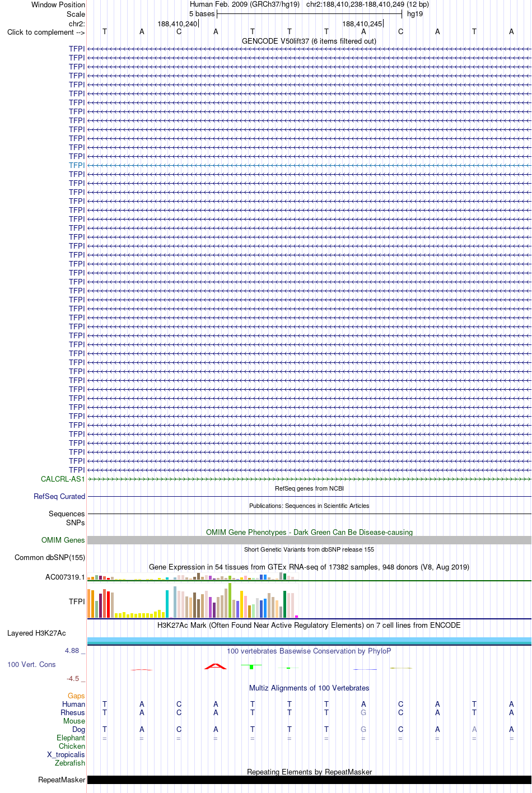This screenshot has height=793, width=532.
Task: Click the hg19 label on scale bar
Action: [x=415, y=13]
